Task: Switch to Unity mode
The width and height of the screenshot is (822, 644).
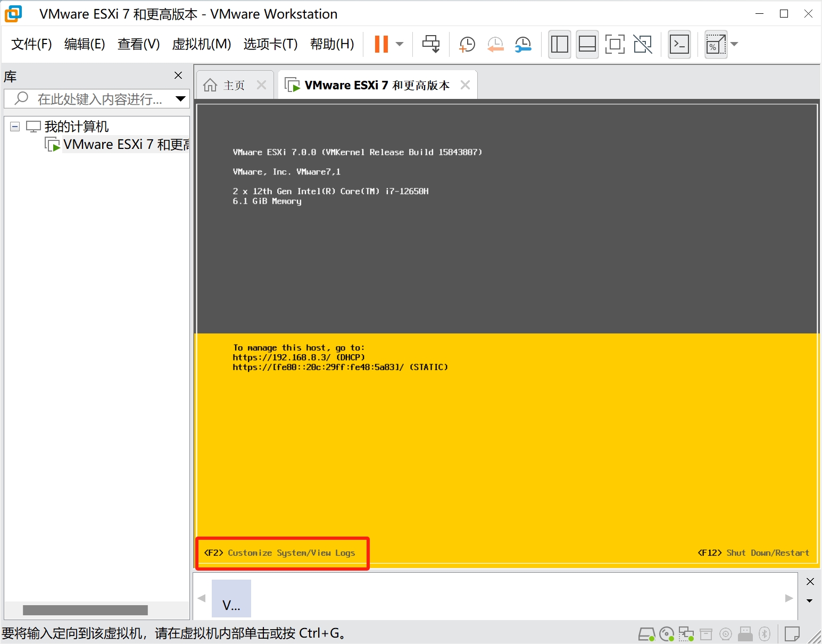Action: (643, 44)
